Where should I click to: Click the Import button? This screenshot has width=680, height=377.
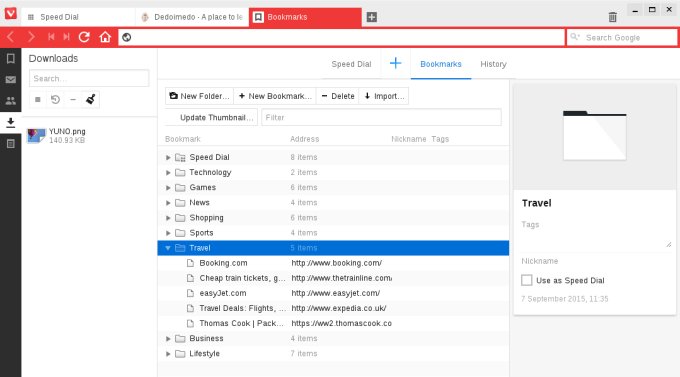(384, 96)
